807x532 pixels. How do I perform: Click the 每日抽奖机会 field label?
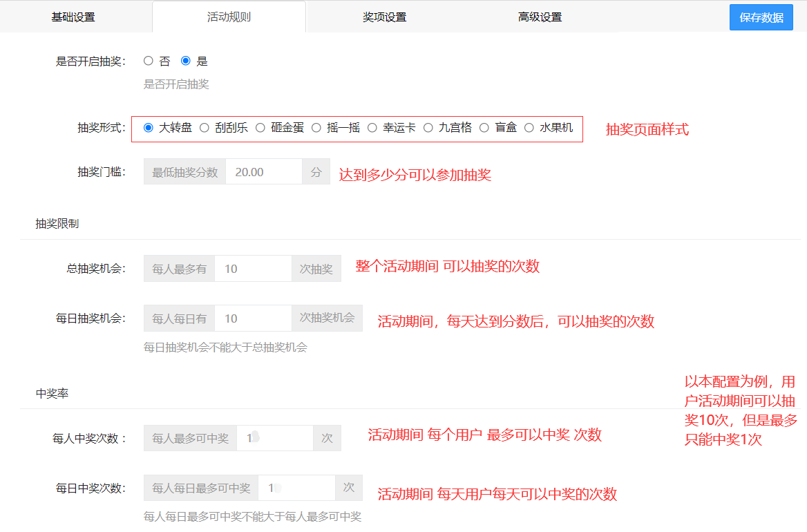[91, 319]
